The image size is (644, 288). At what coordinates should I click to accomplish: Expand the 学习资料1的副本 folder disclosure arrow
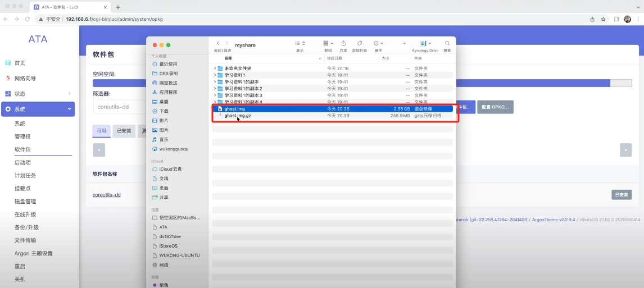215,82
